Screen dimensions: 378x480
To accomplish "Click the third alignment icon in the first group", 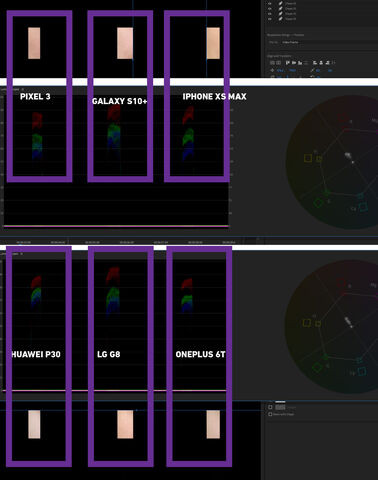I will click(300, 63).
